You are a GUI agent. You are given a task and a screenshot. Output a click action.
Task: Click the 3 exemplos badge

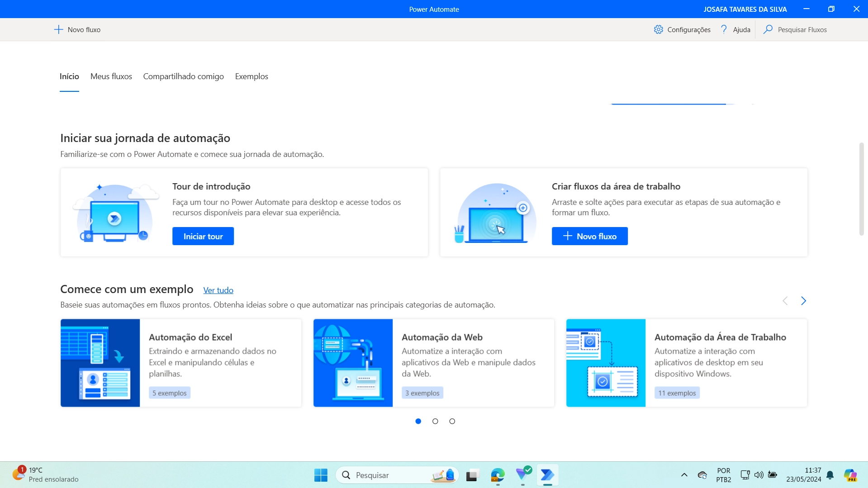(x=422, y=393)
